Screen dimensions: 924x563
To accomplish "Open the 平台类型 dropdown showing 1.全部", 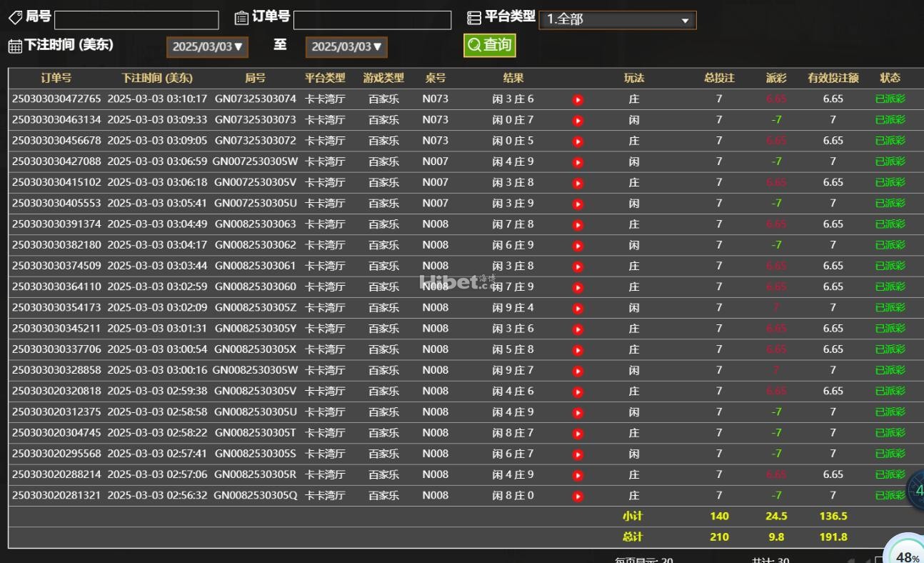I will (618, 20).
